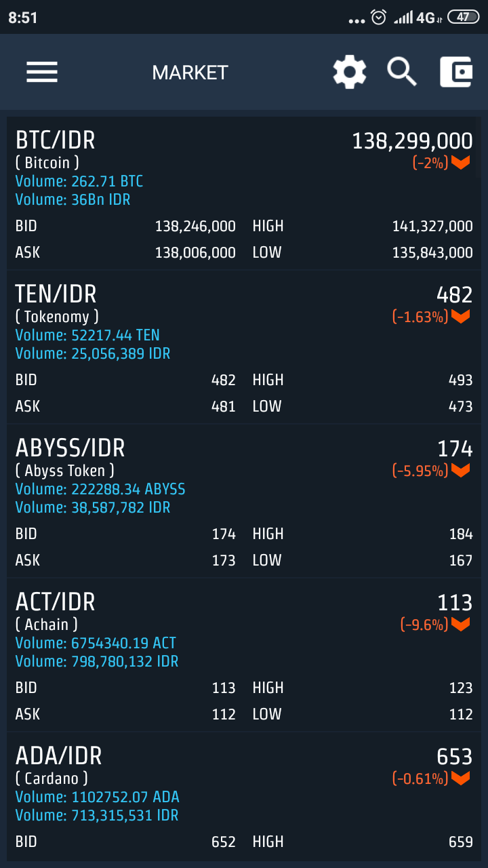
Task: Tap the search magnifier icon
Action: point(402,72)
